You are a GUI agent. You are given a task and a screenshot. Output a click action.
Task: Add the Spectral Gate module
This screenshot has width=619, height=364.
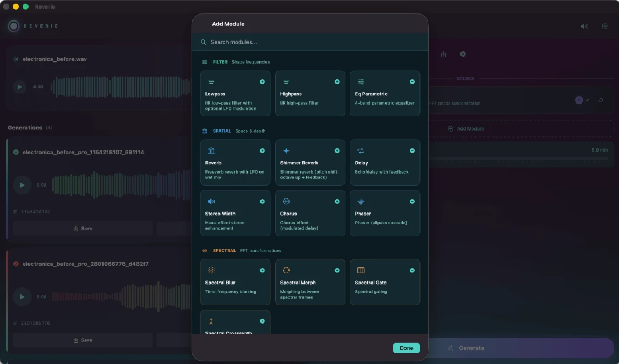[412, 270]
